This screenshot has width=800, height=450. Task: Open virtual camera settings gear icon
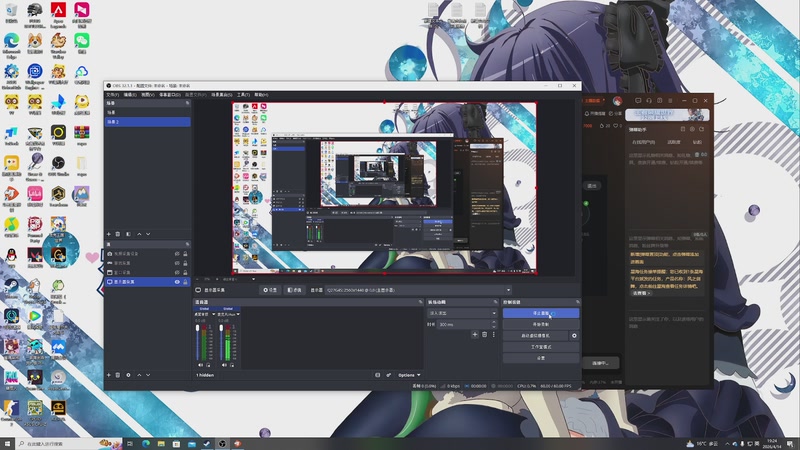point(574,336)
